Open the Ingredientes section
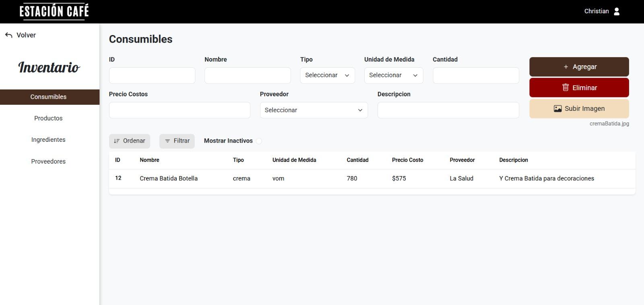 pyautogui.click(x=48, y=139)
